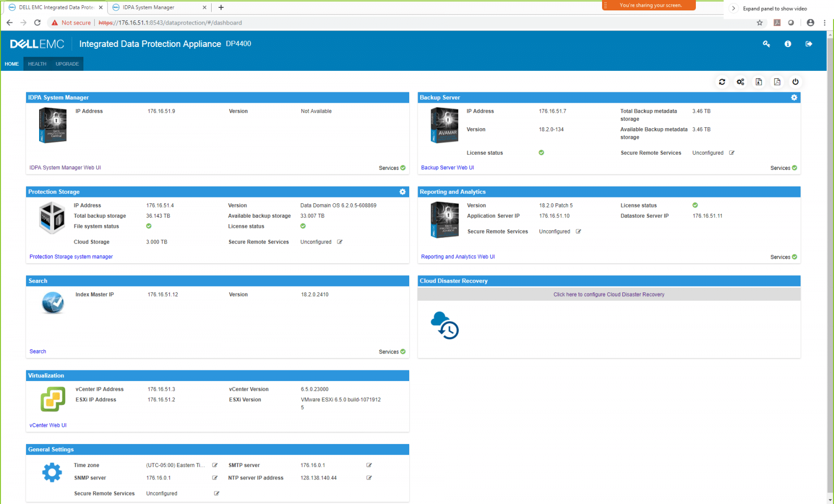Click the power shutdown icon
The height and width of the screenshot is (504, 834).
pyautogui.click(x=795, y=82)
